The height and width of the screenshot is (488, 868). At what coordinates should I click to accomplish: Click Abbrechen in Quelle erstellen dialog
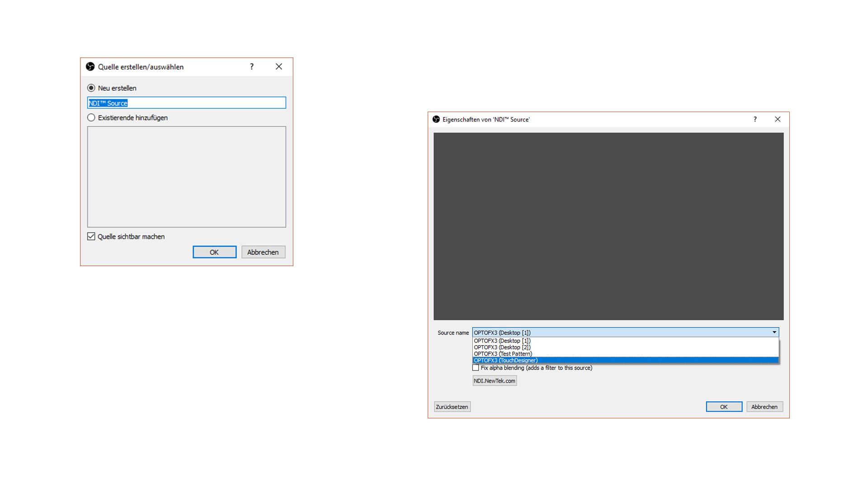click(x=263, y=252)
